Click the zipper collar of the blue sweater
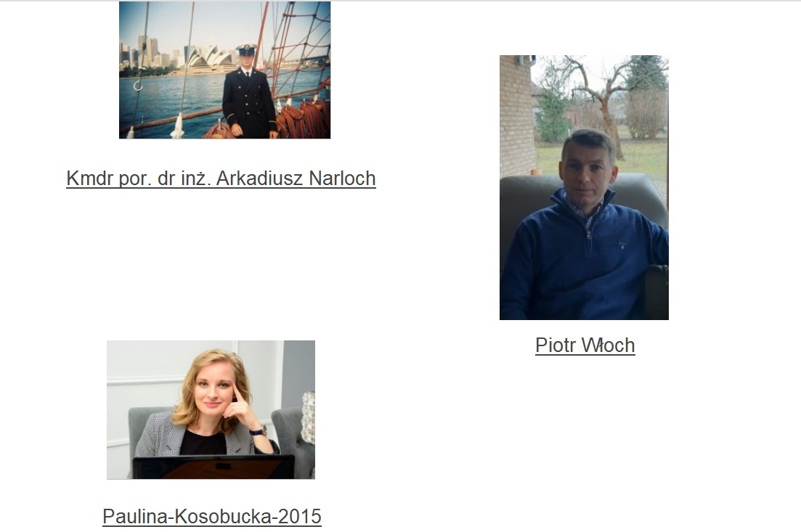 588,218
